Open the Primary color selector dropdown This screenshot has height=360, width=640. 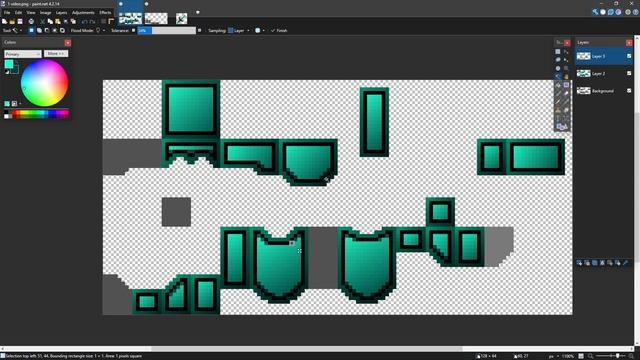22,54
